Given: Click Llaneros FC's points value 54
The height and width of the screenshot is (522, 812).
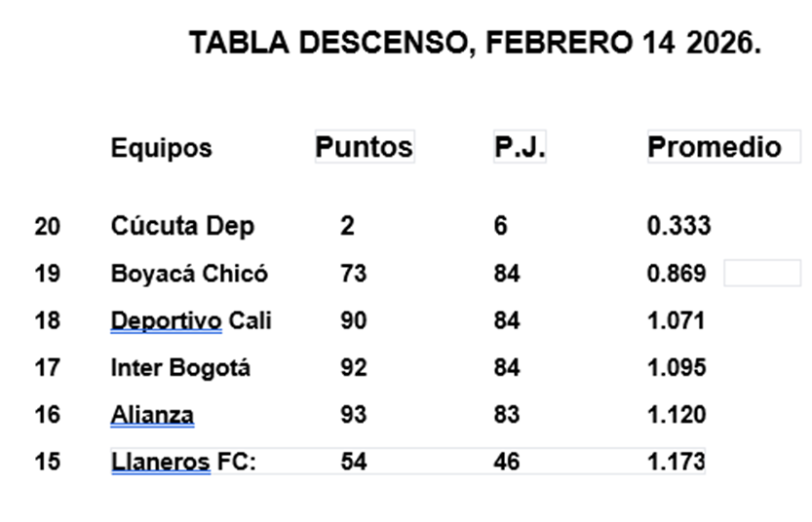Looking at the screenshot, I should [x=354, y=462].
